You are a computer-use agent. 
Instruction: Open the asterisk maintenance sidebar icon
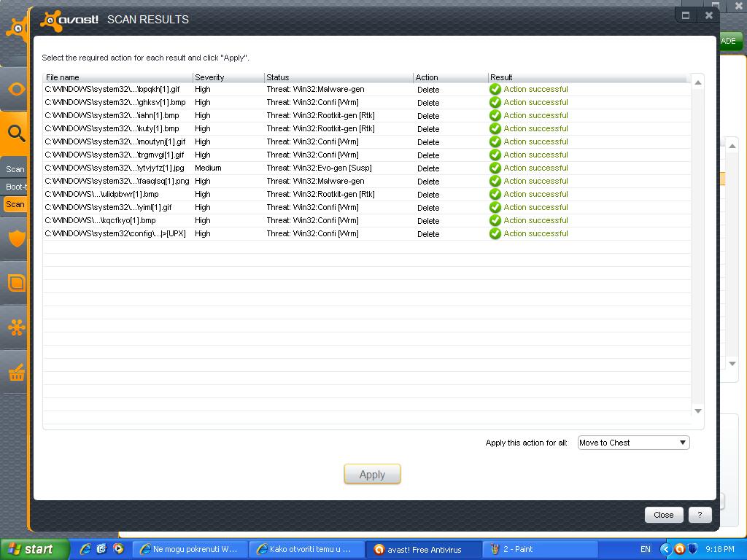click(17, 327)
